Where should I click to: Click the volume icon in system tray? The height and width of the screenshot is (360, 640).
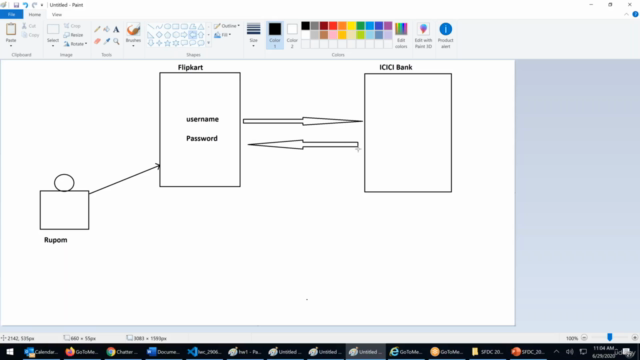569,352
